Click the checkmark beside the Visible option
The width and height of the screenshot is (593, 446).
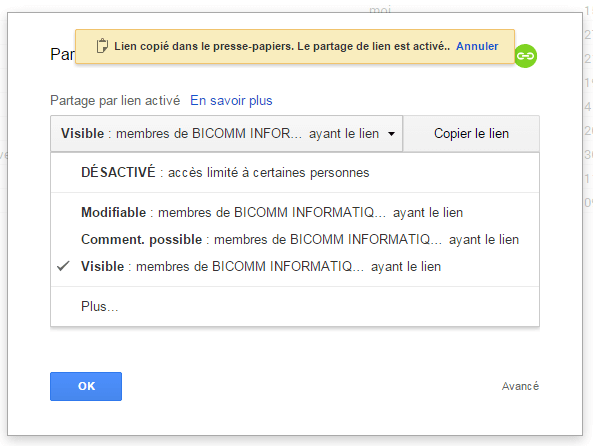[x=64, y=266]
